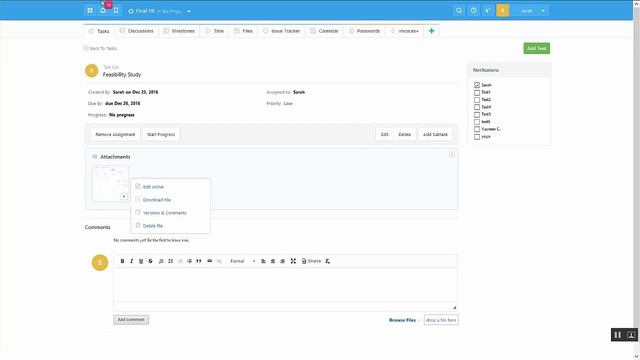
Task: Open the Files tab
Action: (x=244, y=31)
